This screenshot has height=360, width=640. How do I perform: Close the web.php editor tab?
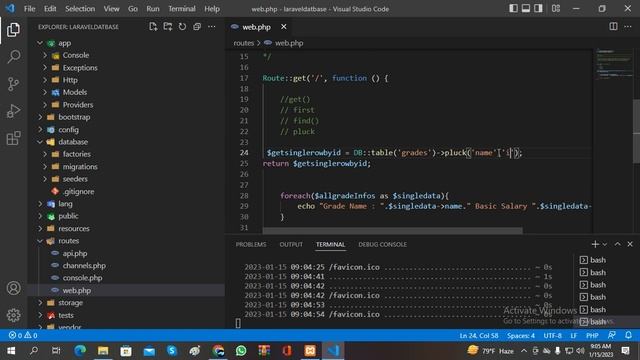pyautogui.click(x=284, y=27)
